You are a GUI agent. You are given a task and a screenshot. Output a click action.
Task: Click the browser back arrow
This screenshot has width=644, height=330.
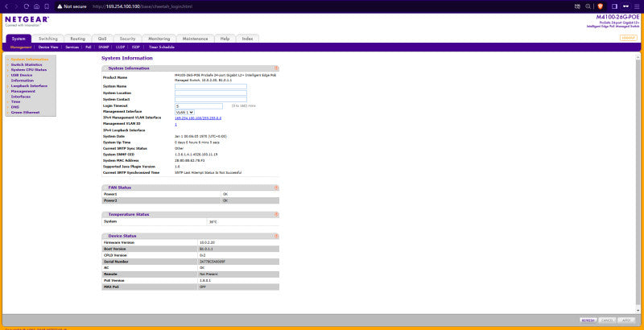6,6
